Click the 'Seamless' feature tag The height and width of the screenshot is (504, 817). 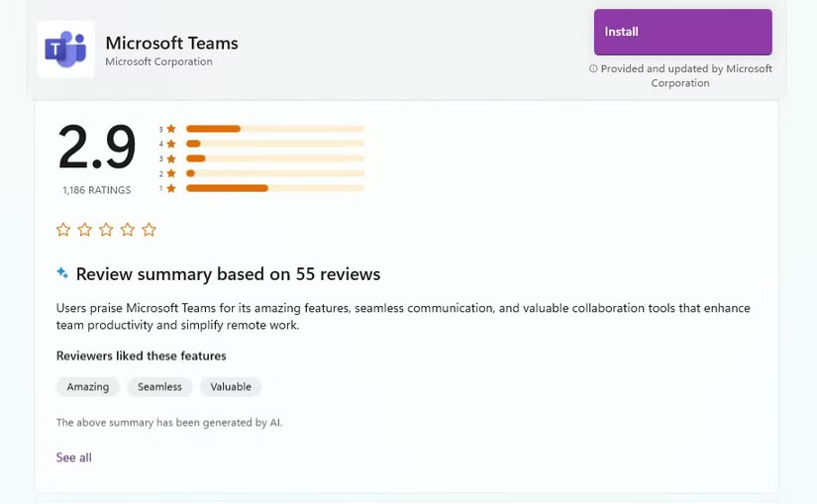[x=159, y=387]
